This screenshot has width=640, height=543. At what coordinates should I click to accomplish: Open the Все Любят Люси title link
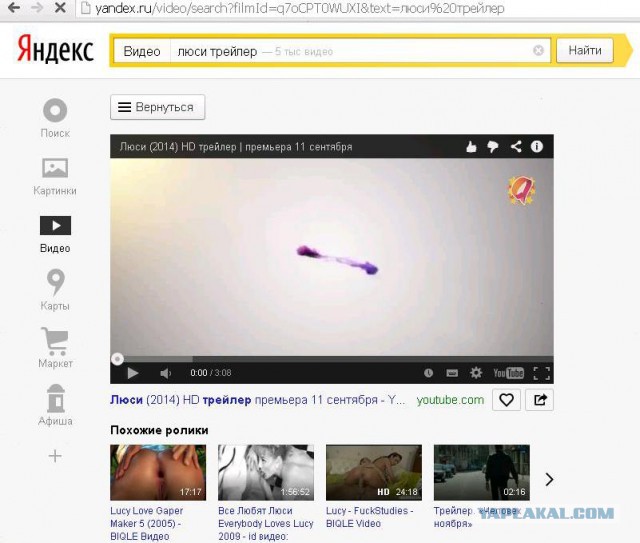tap(266, 524)
